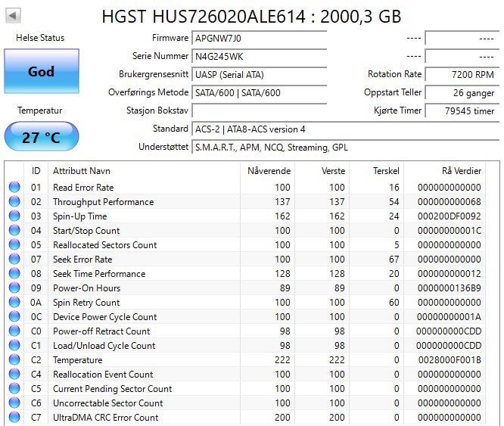Select the Power-On Hours attribute name
This screenshot has height=426, width=504.
coord(86,288)
